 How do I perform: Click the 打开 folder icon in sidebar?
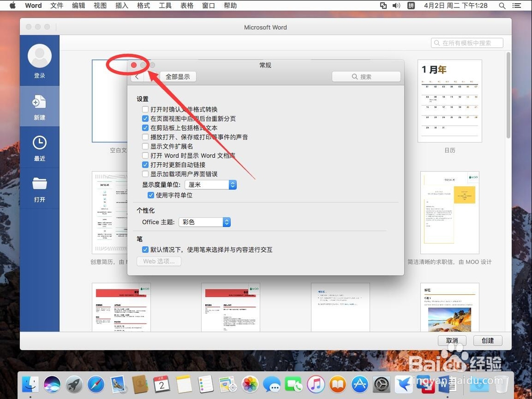coord(39,184)
